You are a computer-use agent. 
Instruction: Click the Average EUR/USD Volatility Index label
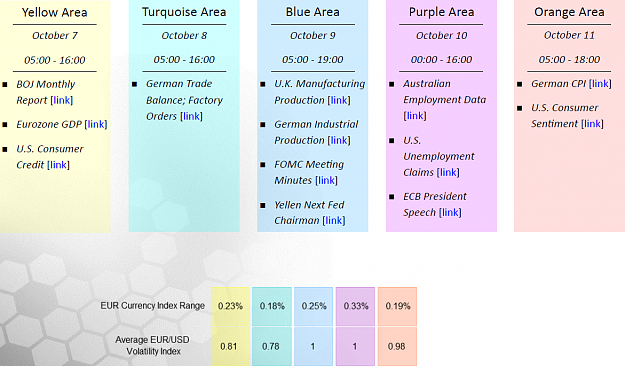(153, 346)
